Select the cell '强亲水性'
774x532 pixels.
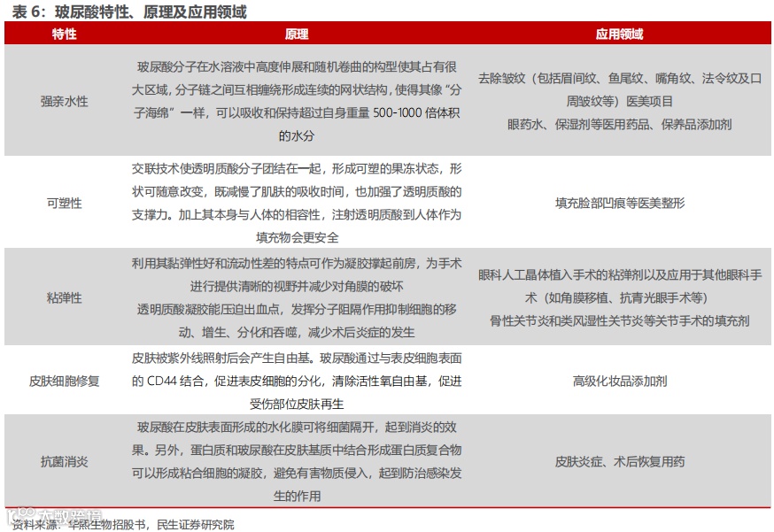[x=64, y=101]
